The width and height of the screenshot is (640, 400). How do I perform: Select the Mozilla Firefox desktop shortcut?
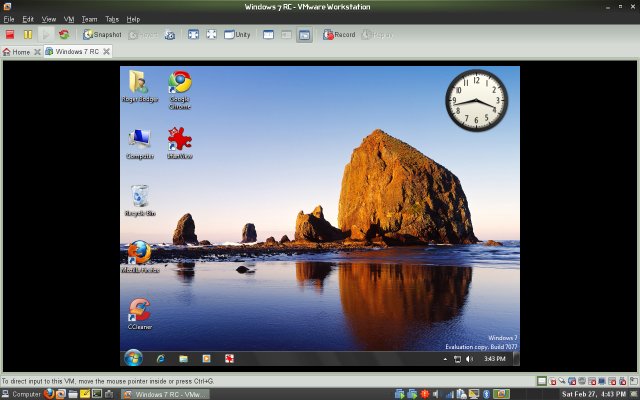pos(140,257)
